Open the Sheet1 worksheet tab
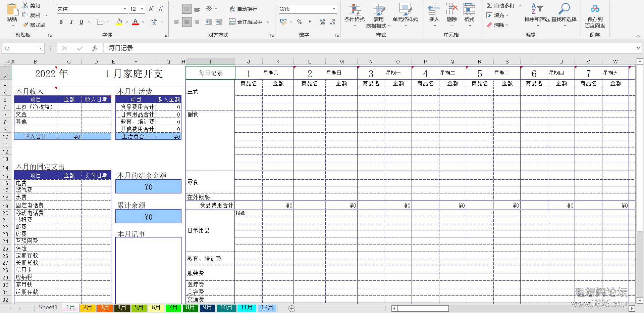Viewport: 644px width, 313px height. [x=48, y=308]
